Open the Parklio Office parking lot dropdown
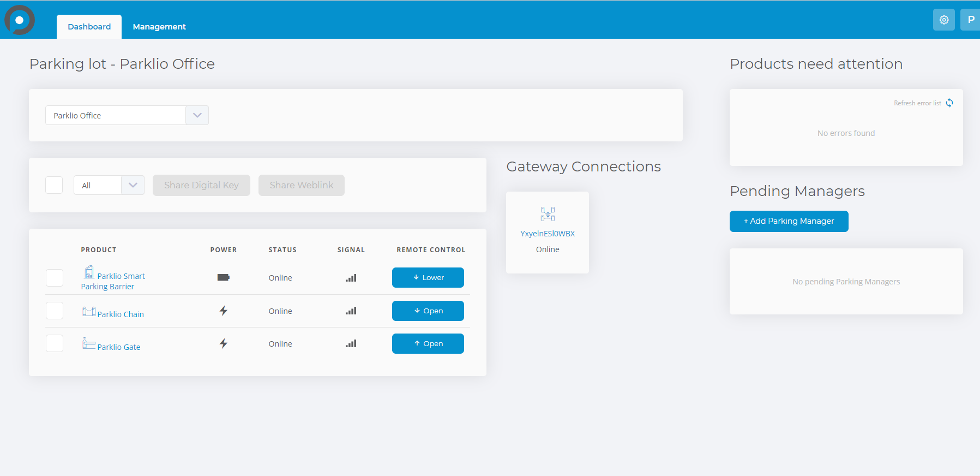The width and height of the screenshot is (980, 476). coord(127,115)
